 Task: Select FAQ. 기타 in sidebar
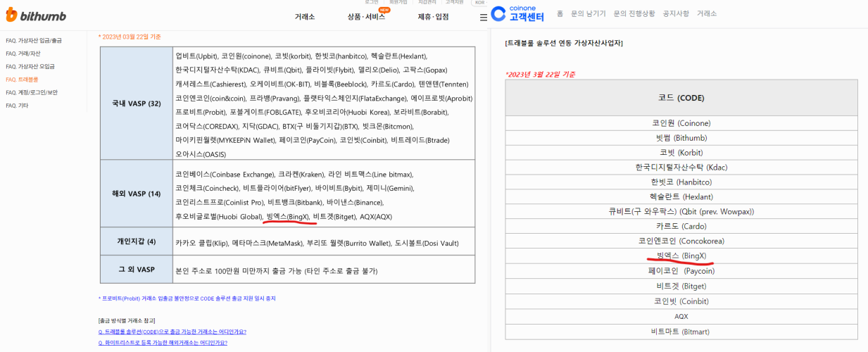click(17, 106)
